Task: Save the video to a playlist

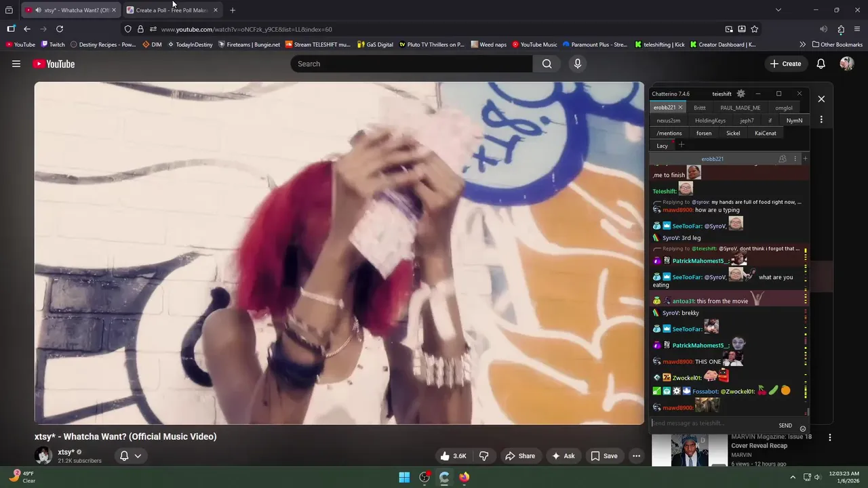Action: tap(604, 456)
